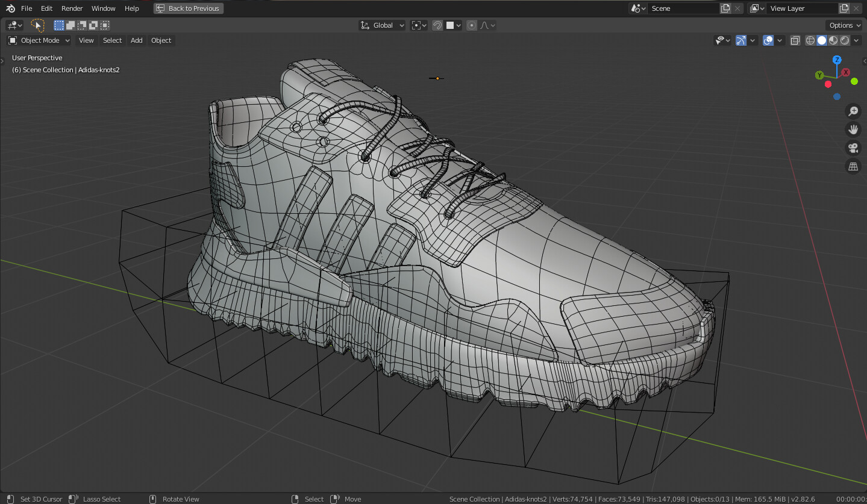
Task: Open shading options dropdown arrow
Action: (856, 40)
